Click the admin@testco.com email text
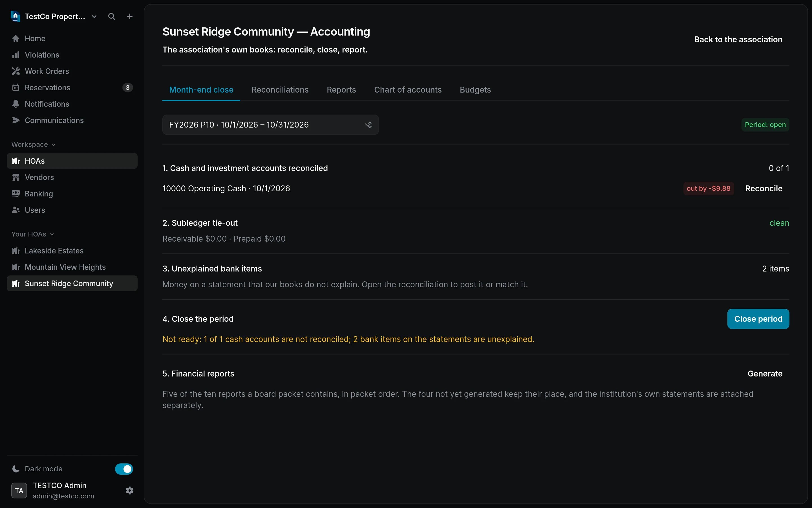This screenshot has width=812, height=508. [63, 496]
